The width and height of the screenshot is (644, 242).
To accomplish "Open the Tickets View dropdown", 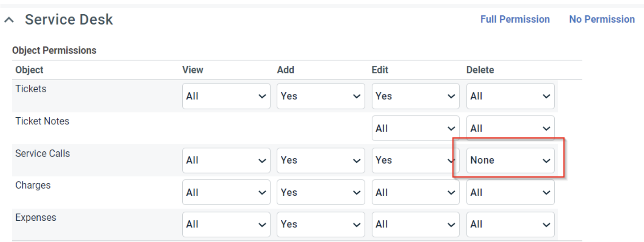I will pos(226,96).
